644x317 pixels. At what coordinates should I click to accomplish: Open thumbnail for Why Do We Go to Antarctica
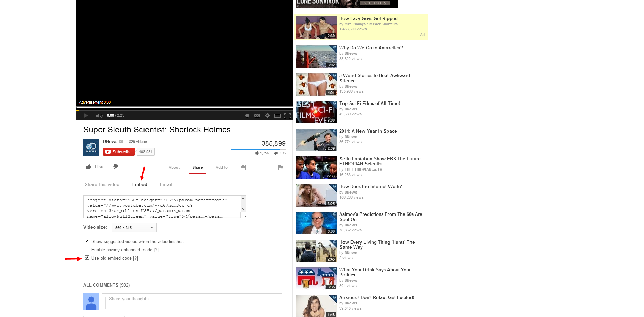(316, 57)
